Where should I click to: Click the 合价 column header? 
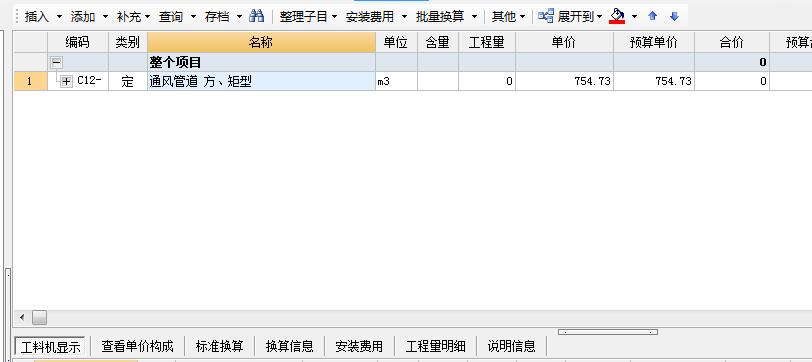(x=732, y=42)
